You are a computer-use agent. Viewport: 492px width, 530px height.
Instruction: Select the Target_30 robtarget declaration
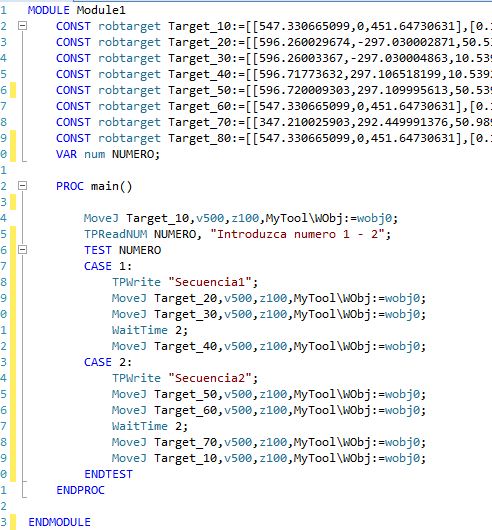coord(274,58)
